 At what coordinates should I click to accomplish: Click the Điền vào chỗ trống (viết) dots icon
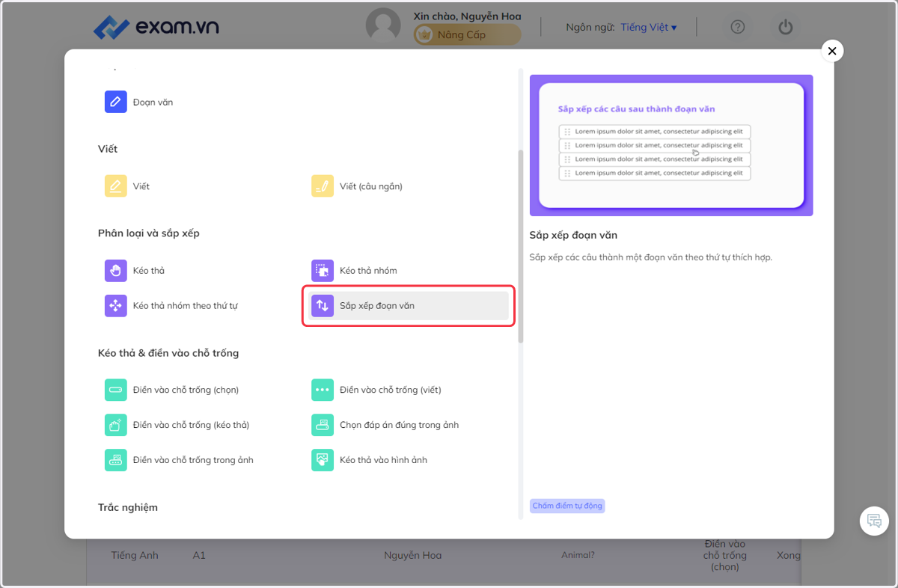323,390
